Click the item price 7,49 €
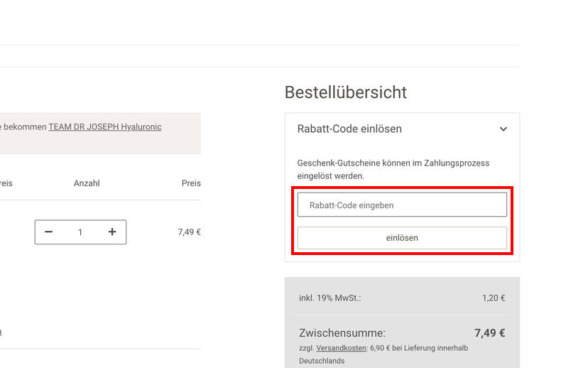Screen dimensions: 588x368 190,232
